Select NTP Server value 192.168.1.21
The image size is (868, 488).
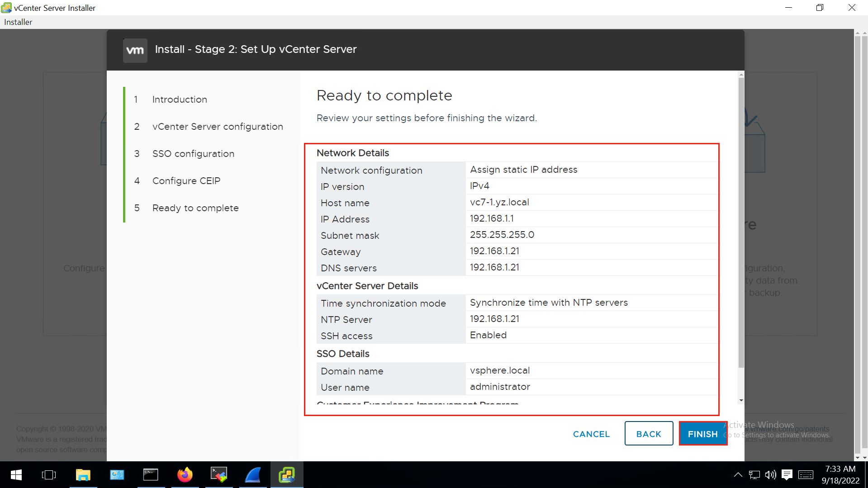[494, 319]
